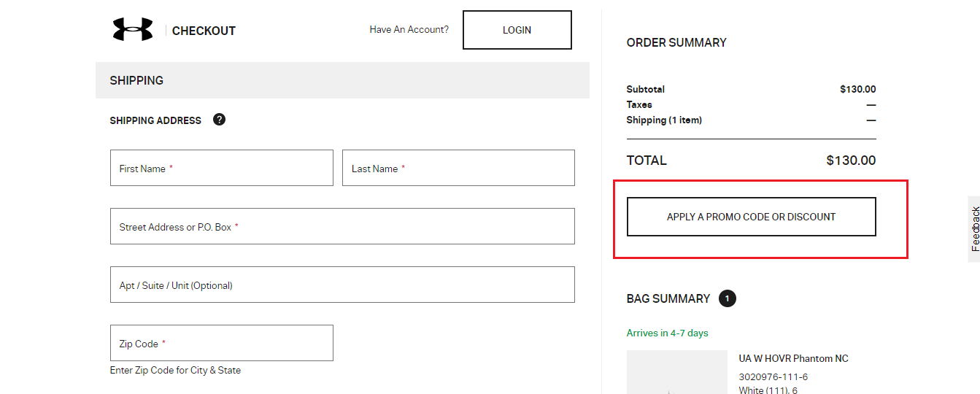Click the LOGIN button
980x394 pixels.
point(517,30)
